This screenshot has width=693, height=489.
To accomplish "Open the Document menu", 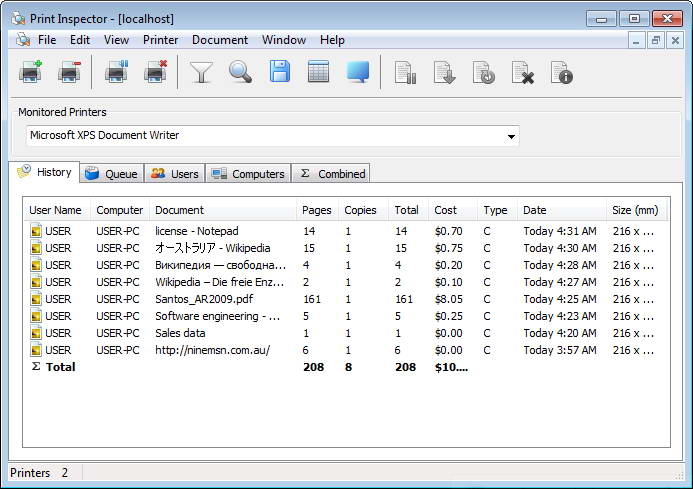I will [220, 40].
